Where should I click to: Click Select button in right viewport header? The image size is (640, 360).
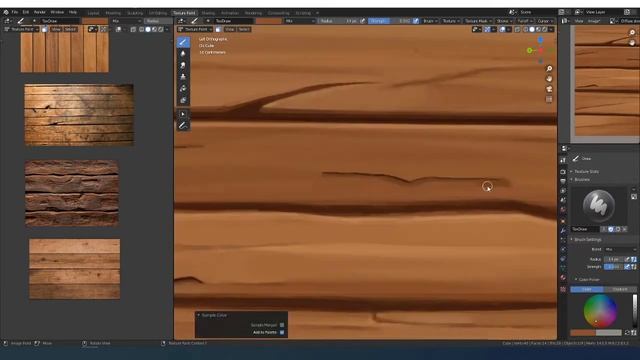pos(244,29)
